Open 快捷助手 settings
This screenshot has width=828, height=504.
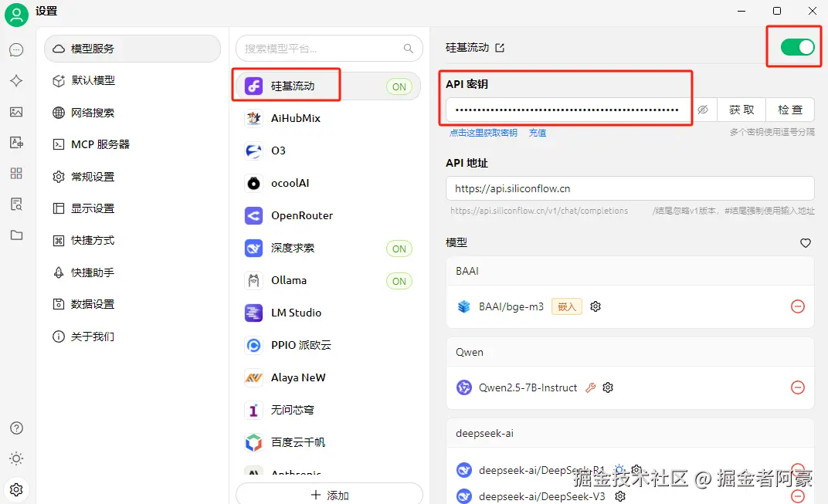(x=132, y=273)
